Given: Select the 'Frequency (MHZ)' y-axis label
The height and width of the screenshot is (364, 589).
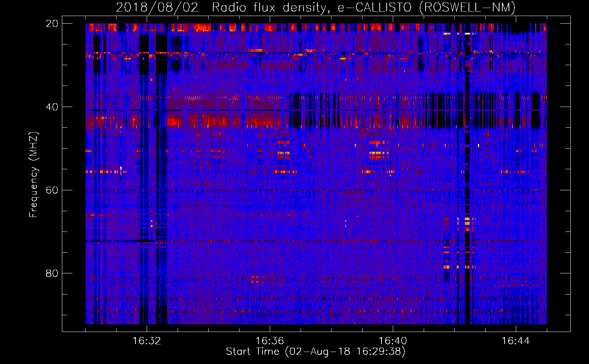Looking at the screenshot, I should coord(33,175).
